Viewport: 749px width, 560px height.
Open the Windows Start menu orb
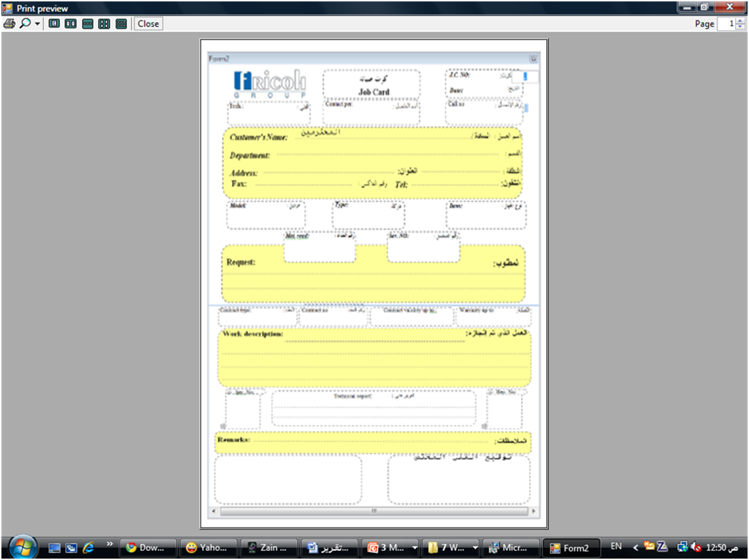[23, 547]
